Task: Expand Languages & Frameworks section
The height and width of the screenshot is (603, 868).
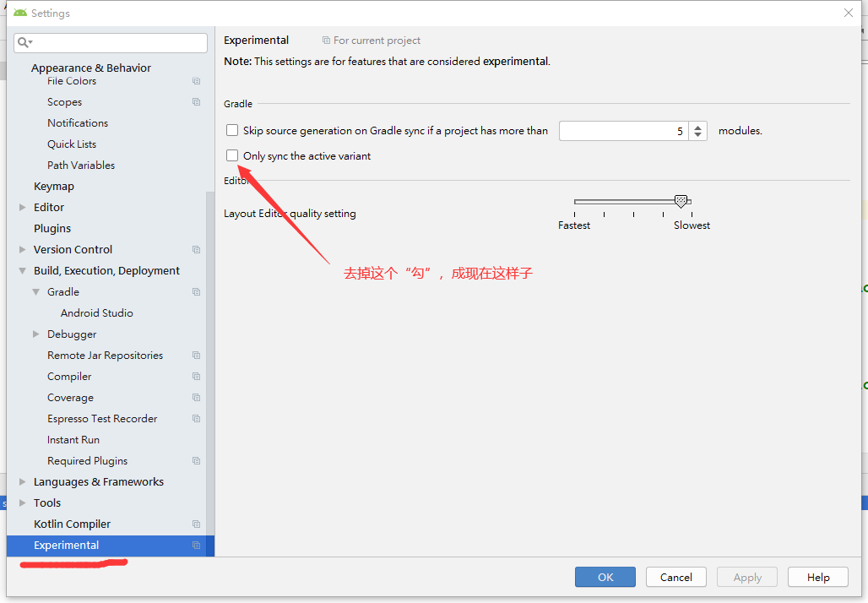Action: [x=22, y=481]
